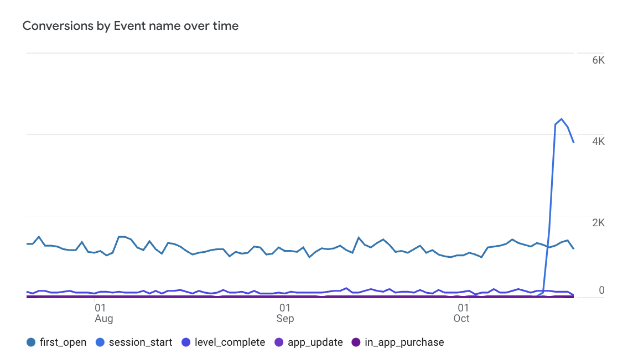
Task: Click the 01 Oct date axis label
Action: (462, 313)
